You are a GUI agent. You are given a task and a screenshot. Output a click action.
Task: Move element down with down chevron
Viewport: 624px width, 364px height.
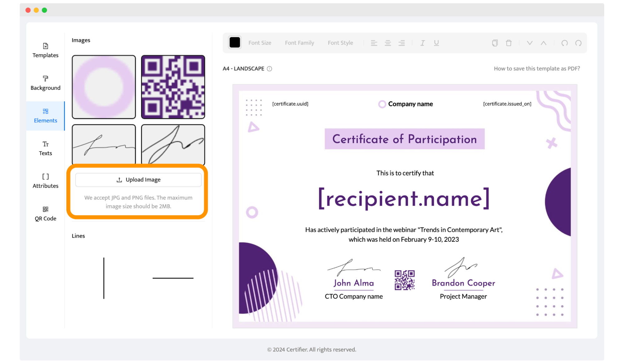click(x=530, y=43)
